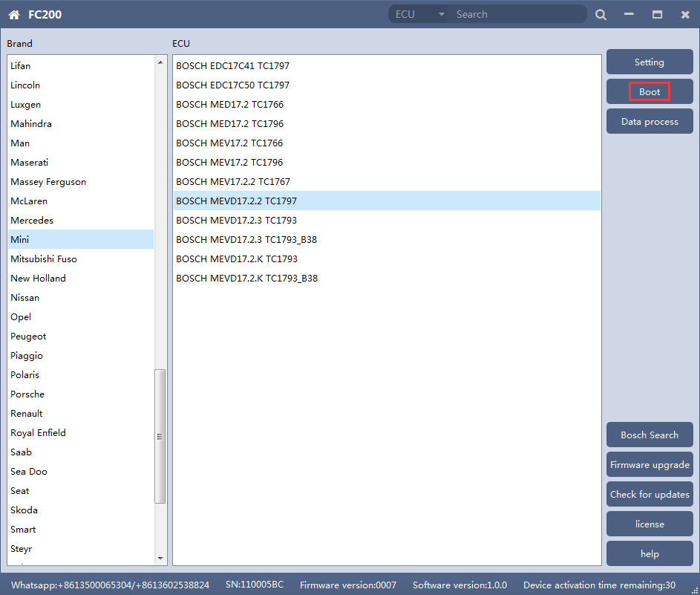Click the Boot button
The image size is (700, 595).
coord(650,91)
